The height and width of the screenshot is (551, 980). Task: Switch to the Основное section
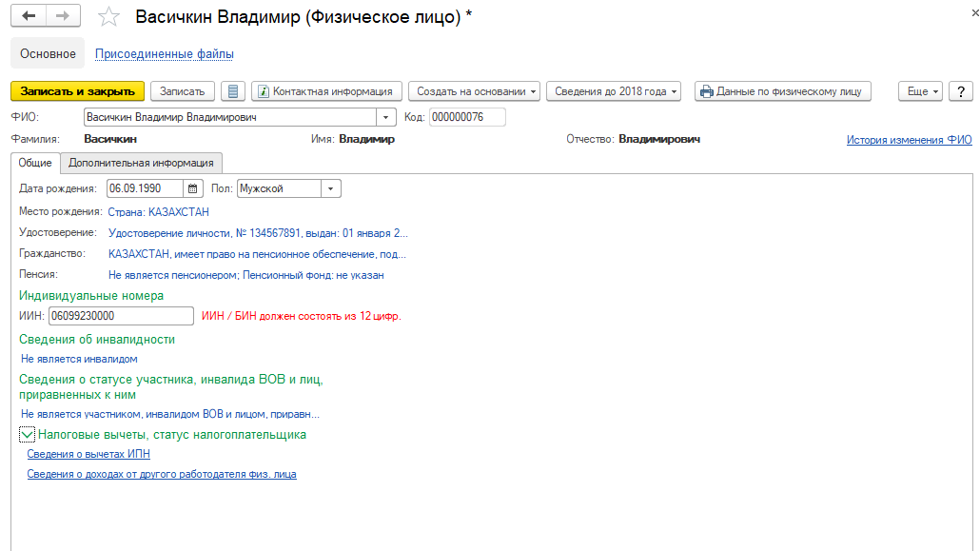coord(48,54)
